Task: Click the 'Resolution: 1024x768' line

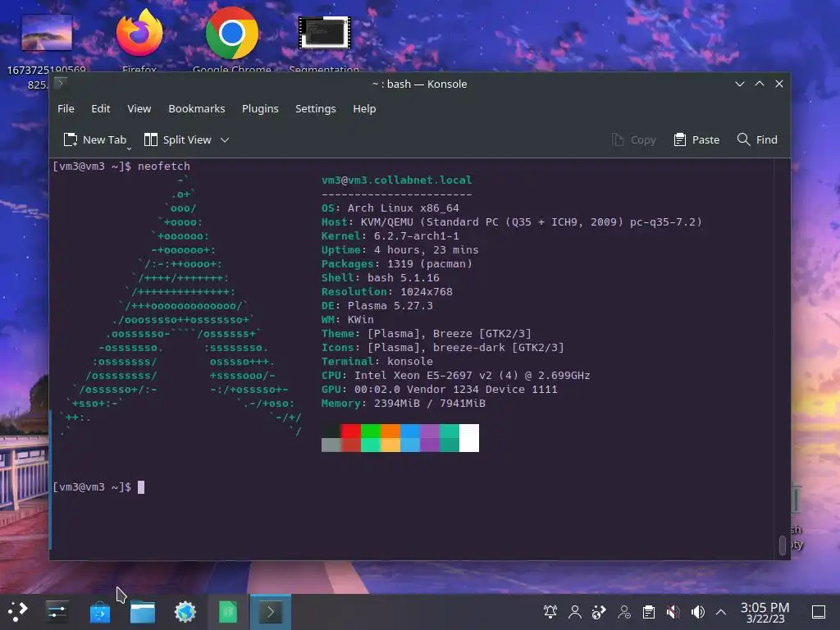Action: tap(387, 291)
